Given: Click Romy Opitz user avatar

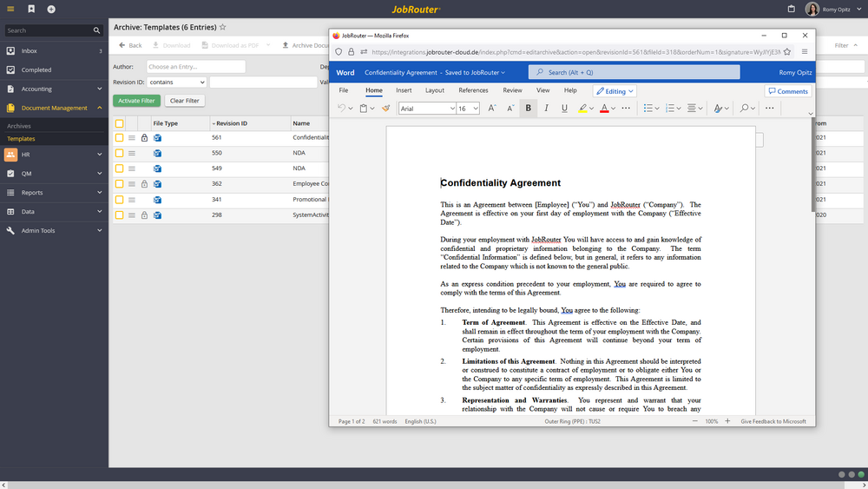Looking at the screenshot, I should click(812, 9).
